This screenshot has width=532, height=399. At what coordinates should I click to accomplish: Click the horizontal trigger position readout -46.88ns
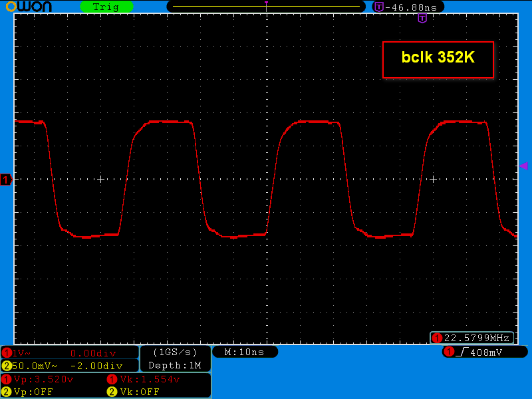[x=411, y=7]
